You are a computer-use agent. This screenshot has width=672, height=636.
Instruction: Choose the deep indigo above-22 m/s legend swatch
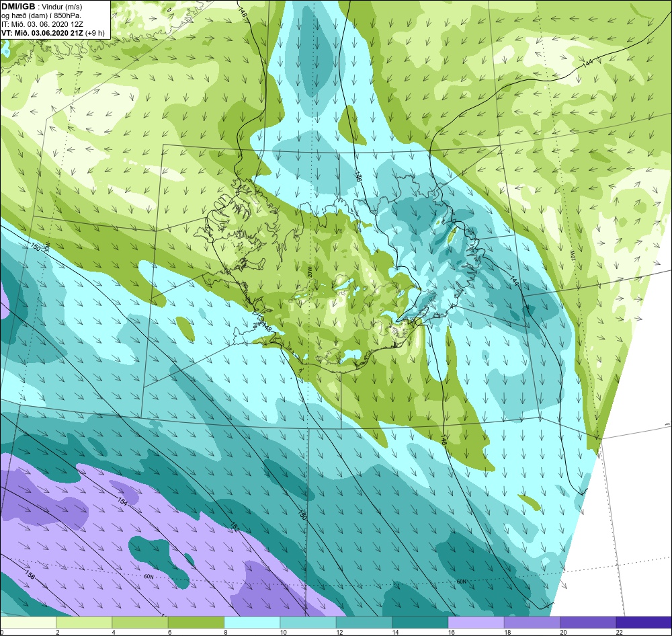tap(643, 622)
